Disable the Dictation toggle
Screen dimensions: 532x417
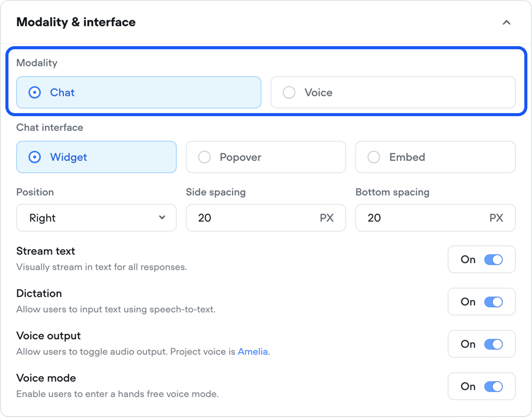493,302
